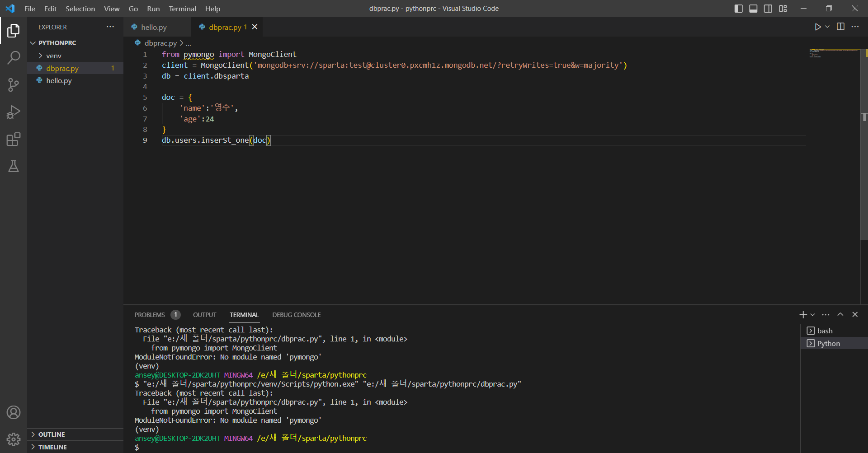Click the VS Code logo icon
This screenshot has width=868, height=453.
(x=10, y=9)
